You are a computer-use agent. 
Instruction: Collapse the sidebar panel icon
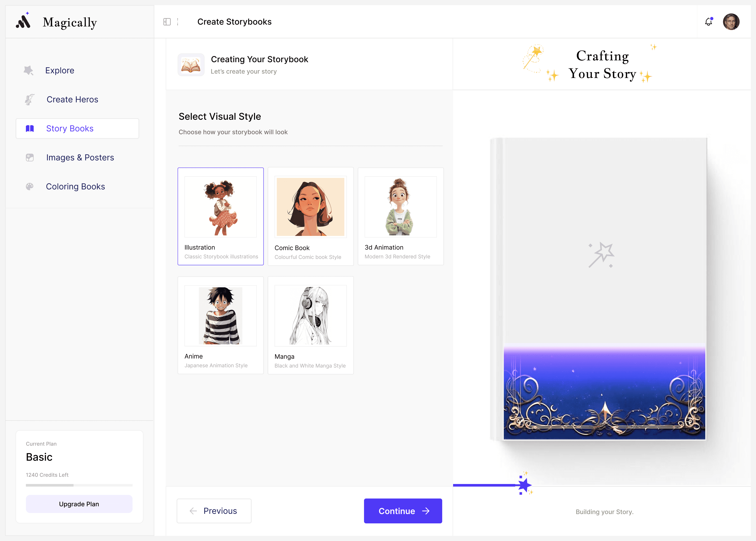pos(167,22)
